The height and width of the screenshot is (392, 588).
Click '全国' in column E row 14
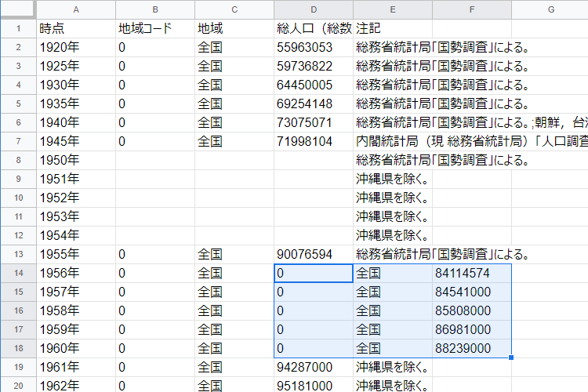tap(393, 273)
